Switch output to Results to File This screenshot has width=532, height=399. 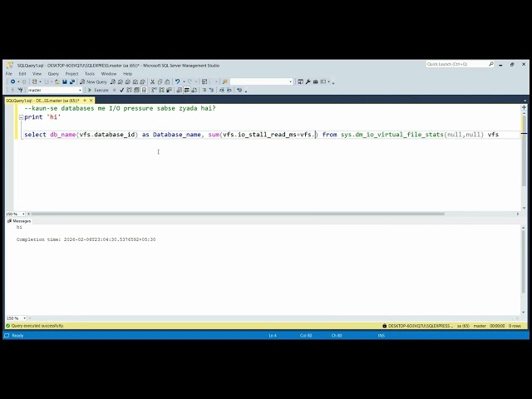tap(194, 91)
